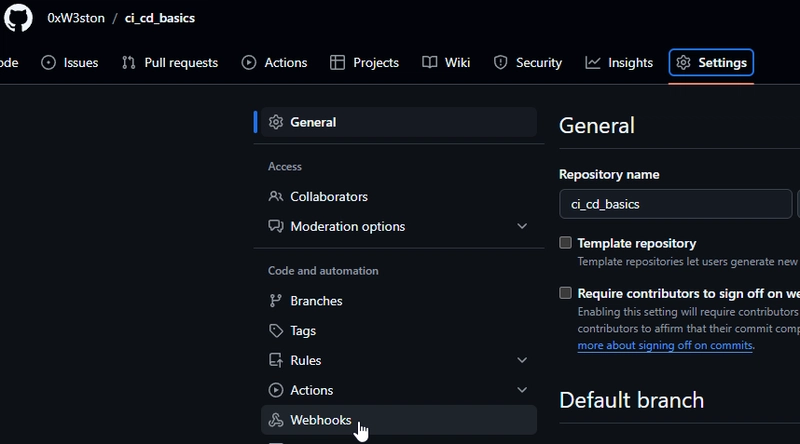Click the Projects table icon

point(338,62)
